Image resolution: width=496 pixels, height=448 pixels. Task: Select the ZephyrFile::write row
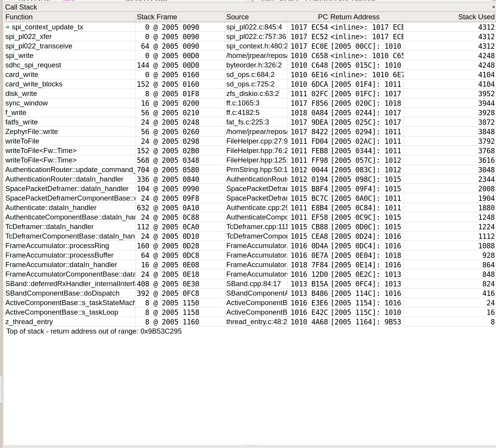point(32,132)
